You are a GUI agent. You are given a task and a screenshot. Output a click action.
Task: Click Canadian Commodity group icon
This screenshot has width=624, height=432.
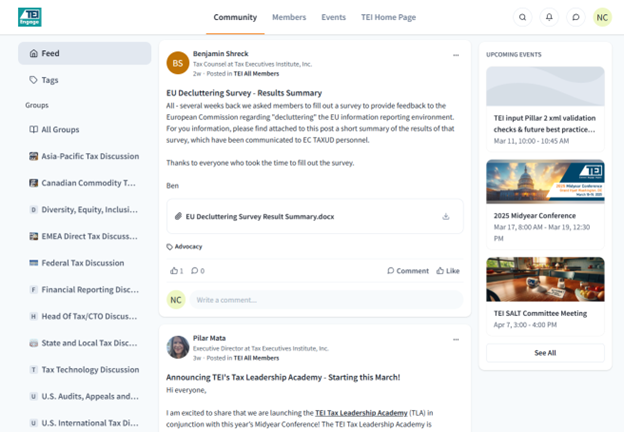coord(33,183)
